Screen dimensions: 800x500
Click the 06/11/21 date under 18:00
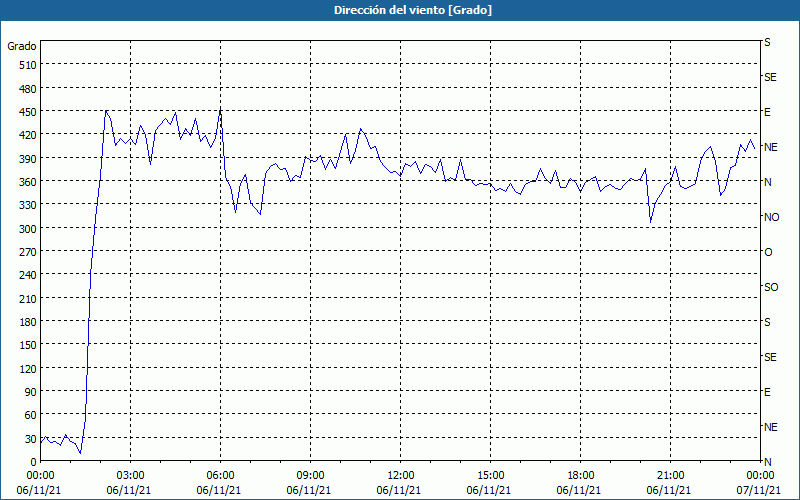pos(579,490)
